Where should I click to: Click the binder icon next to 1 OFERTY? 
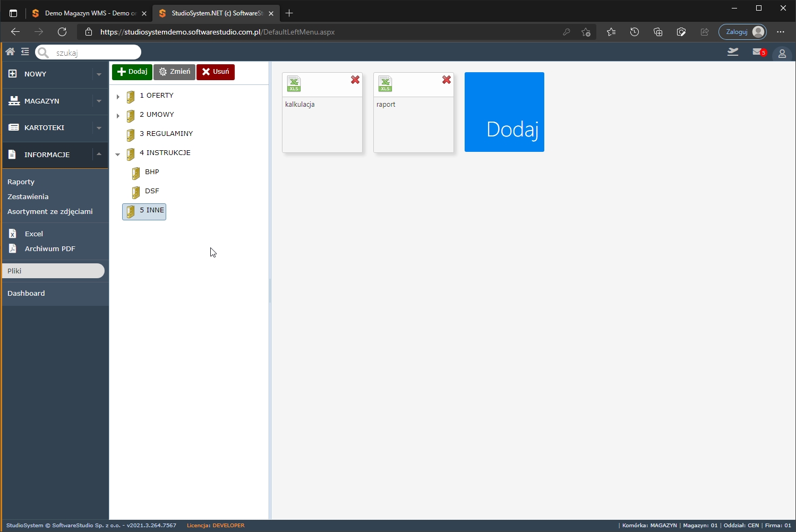(131, 97)
